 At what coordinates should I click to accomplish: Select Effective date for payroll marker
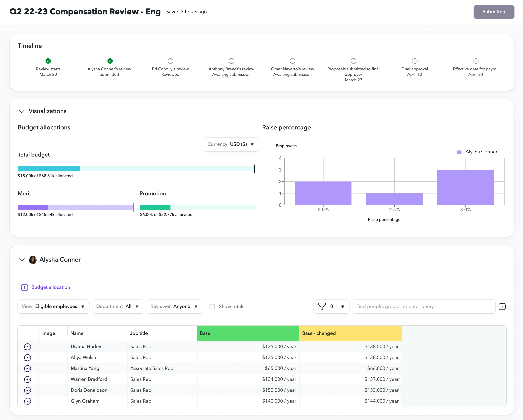tap(476, 61)
